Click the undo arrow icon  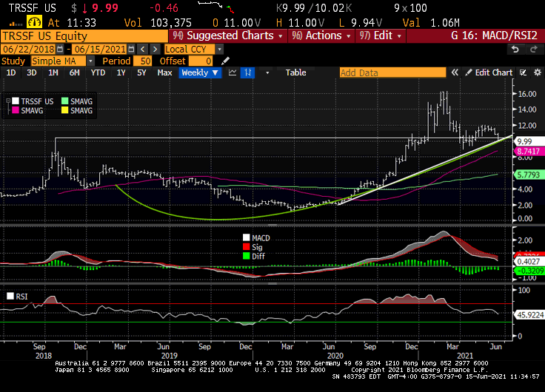[x=515, y=50]
